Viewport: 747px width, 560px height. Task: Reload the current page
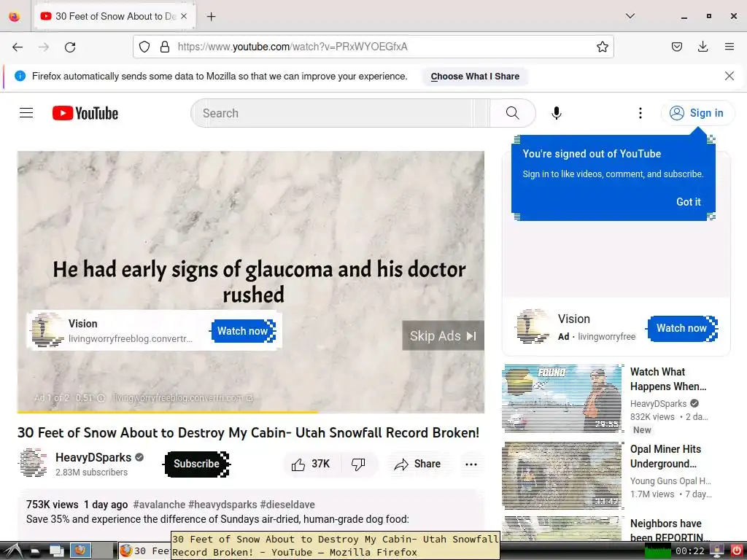click(x=70, y=47)
